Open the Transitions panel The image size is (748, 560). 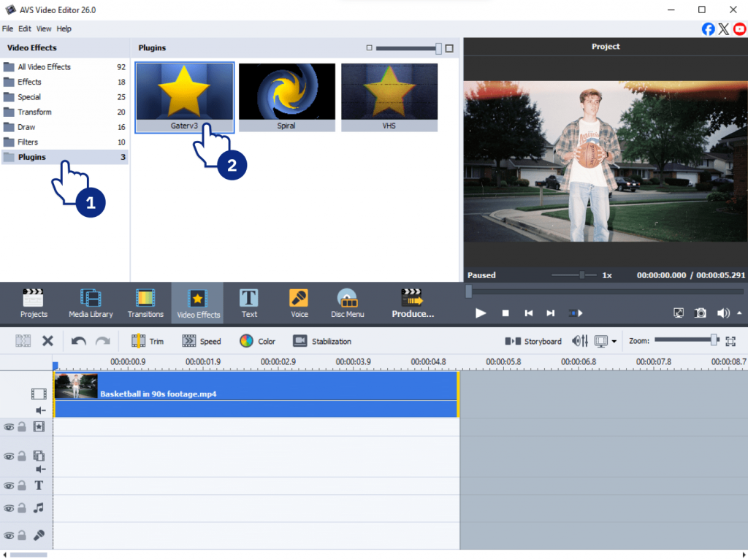[x=145, y=303]
